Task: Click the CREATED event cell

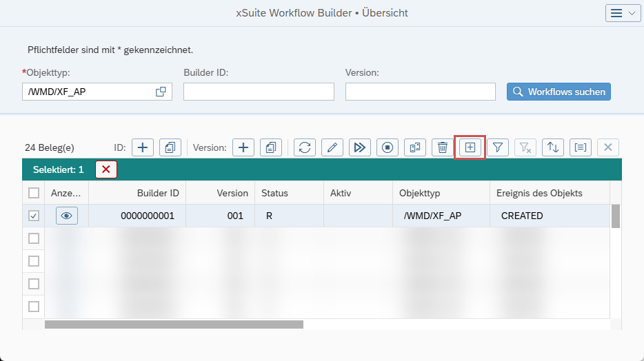Action: pyautogui.click(x=550, y=216)
